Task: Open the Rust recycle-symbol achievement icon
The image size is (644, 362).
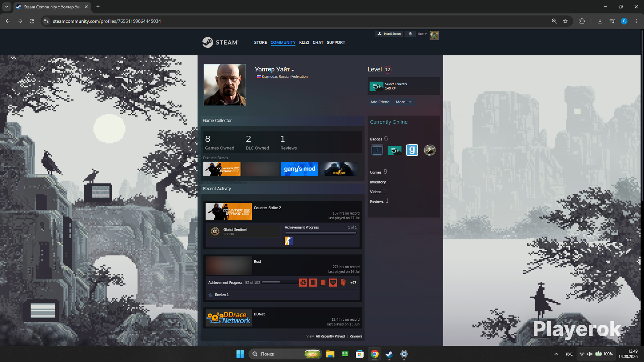Action: [x=303, y=282]
